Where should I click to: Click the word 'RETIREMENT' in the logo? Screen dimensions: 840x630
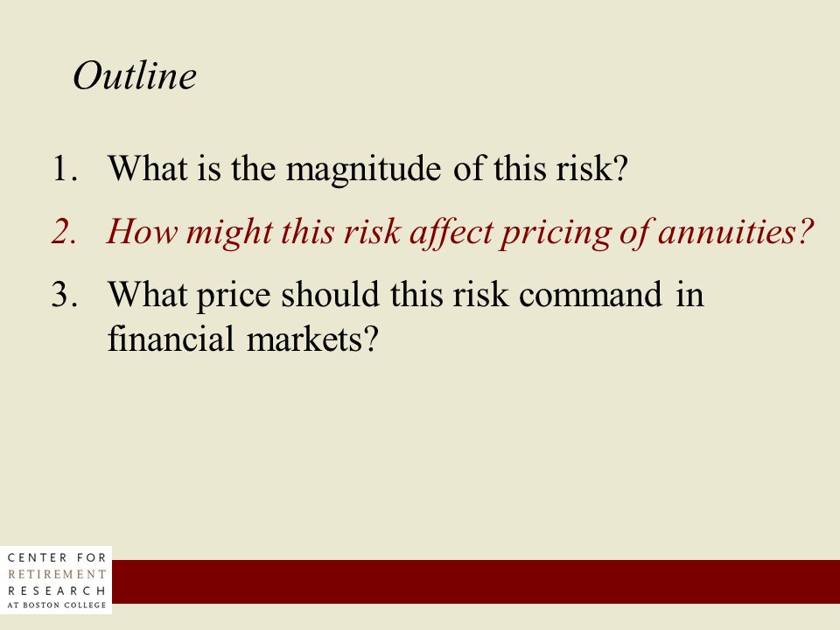coord(57,574)
